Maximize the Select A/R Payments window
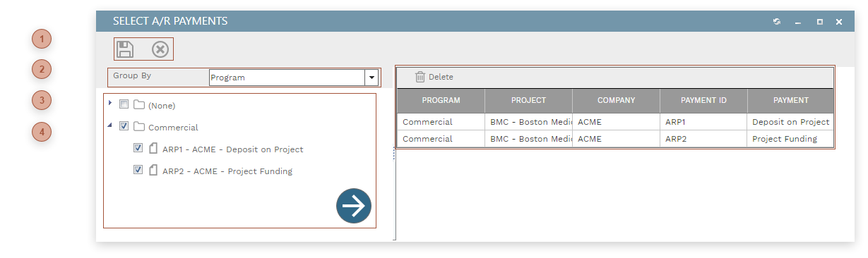 (819, 22)
